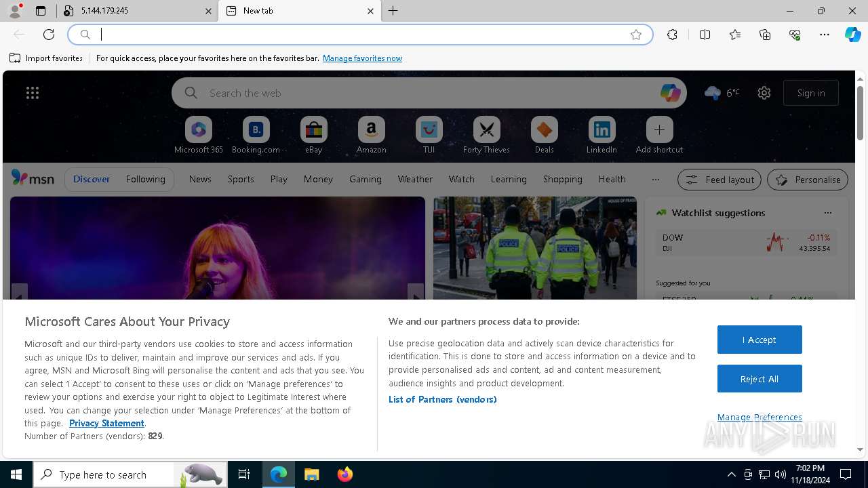The height and width of the screenshot is (488, 868).
Task: Click the Copilot icon in web search box
Action: tap(670, 93)
